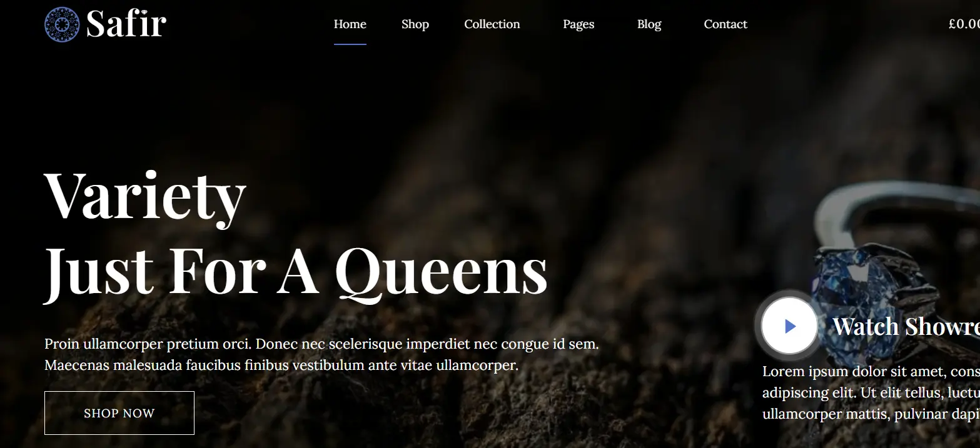Click the 'Just For A Queens' headline
Image resolution: width=980 pixels, height=448 pixels.
(295, 271)
